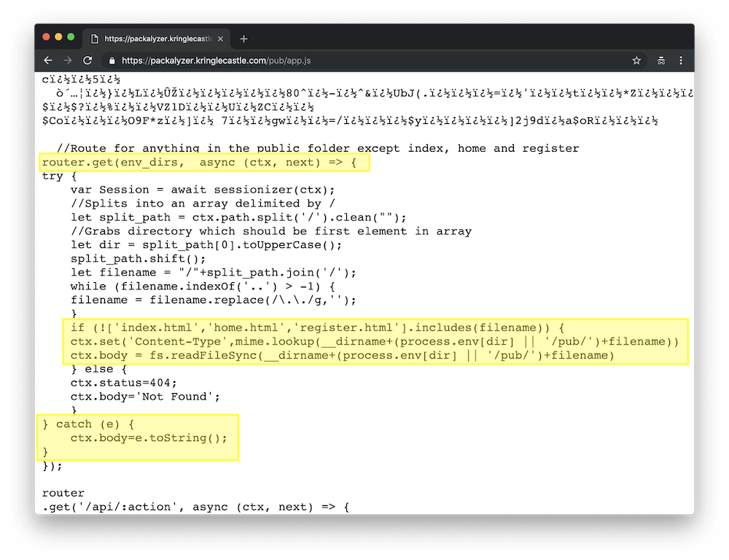Click the 'router.get(env_dirs,' code line
729x560 pixels.
[200, 163]
